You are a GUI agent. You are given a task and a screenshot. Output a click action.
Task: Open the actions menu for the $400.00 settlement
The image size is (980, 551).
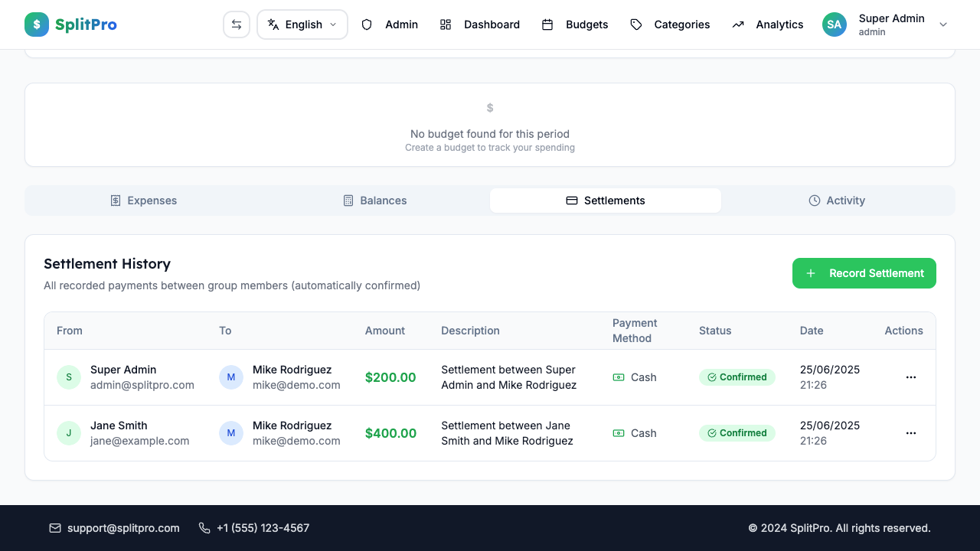pos(911,433)
